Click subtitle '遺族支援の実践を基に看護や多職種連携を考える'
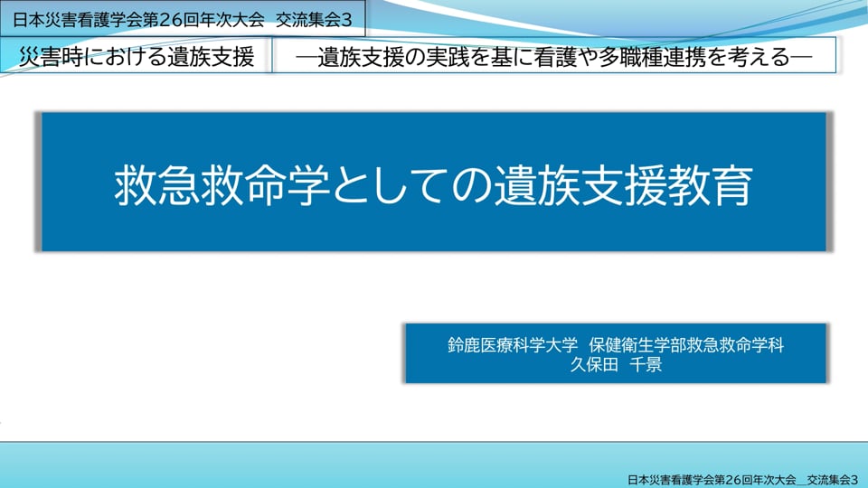The height and width of the screenshot is (488, 868). click(553, 57)
